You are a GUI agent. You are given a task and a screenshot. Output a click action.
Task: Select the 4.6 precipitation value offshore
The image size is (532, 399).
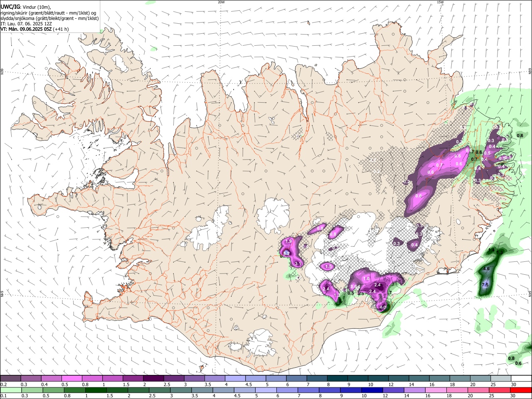tap(486, 269)
